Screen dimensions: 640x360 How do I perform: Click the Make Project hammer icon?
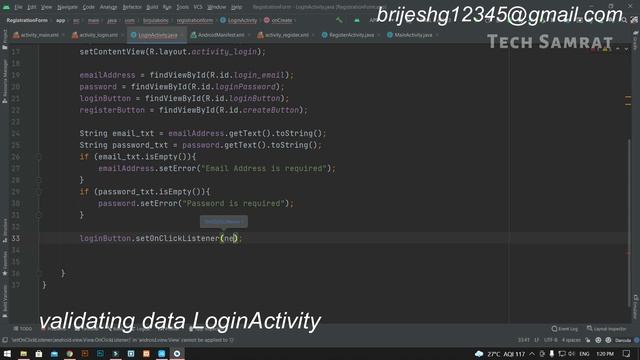339,20
